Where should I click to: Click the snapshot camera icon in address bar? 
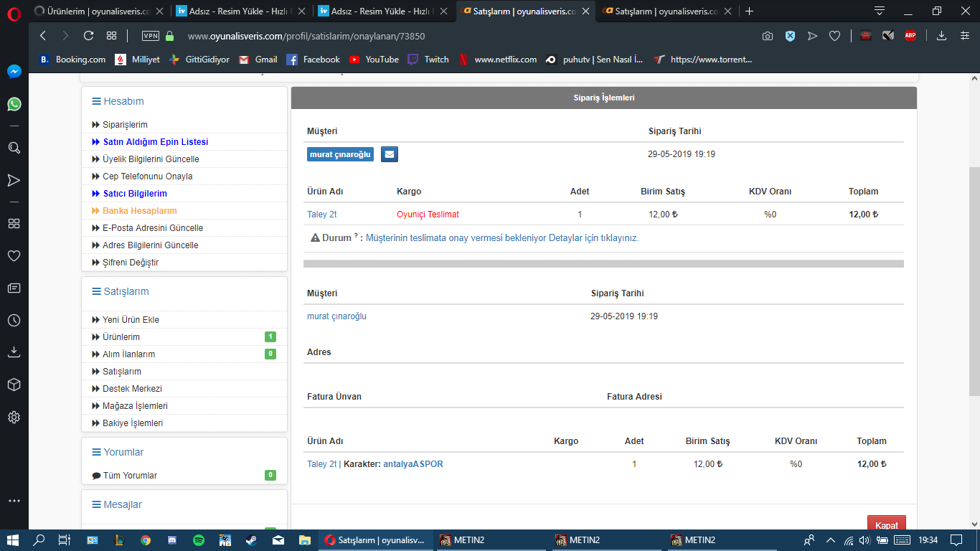(x=768, y=36)
